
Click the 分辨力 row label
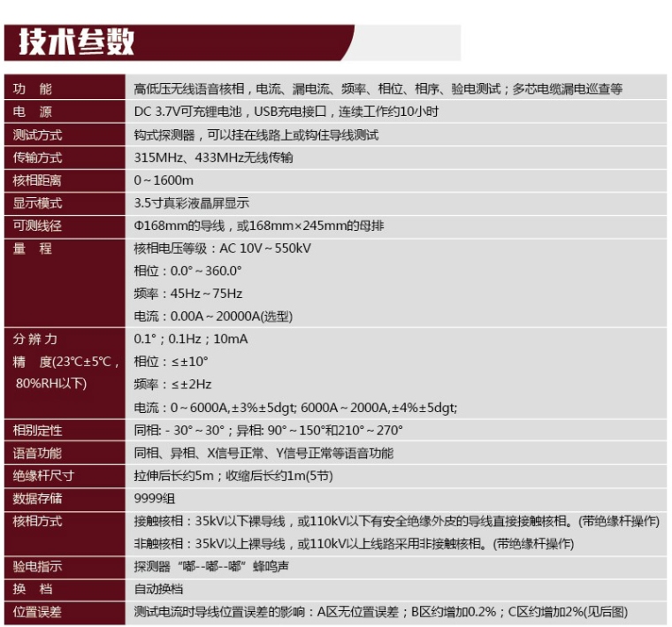[x=35, y=340]
